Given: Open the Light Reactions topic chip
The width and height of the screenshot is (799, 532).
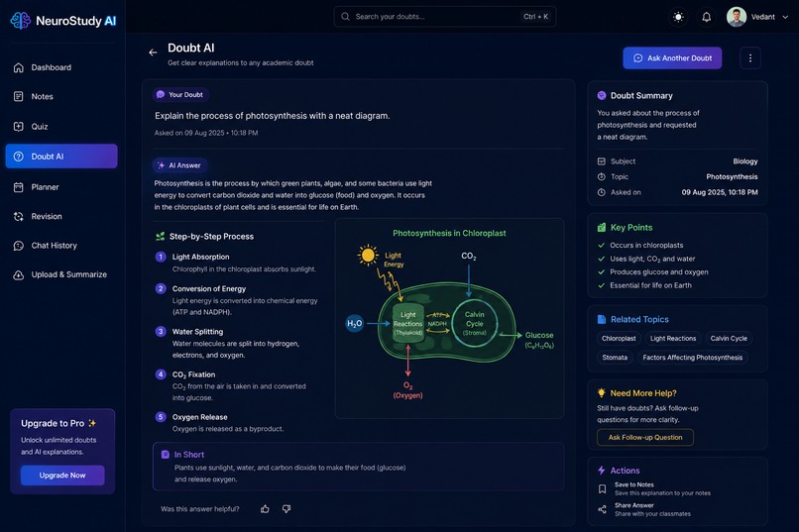Looking at the screenshot, I should point(673,339).
